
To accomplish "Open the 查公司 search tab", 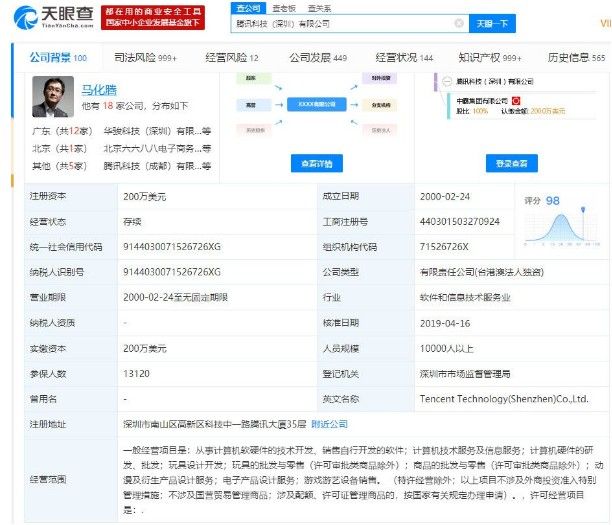I will 248,8.
